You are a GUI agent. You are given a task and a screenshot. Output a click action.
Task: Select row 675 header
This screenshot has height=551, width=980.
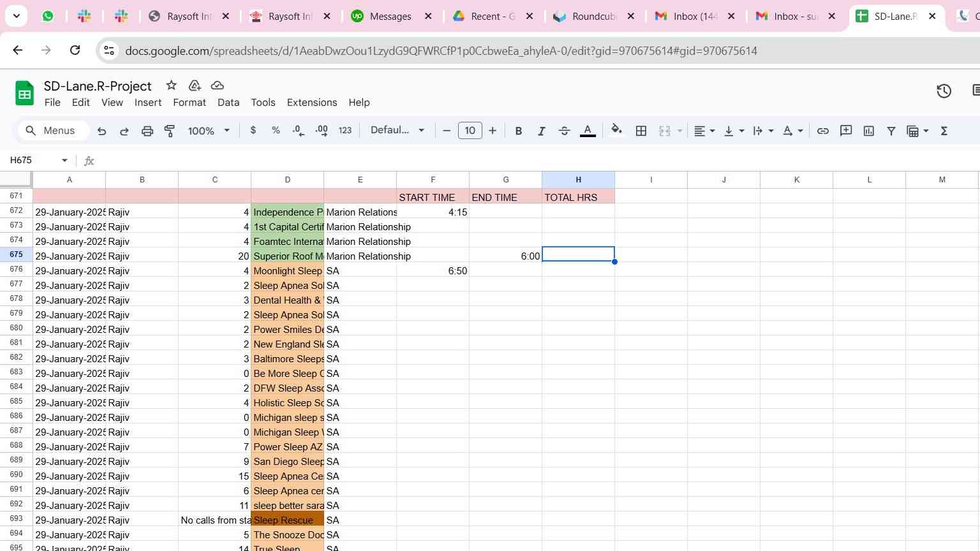[x=16, y=254]
